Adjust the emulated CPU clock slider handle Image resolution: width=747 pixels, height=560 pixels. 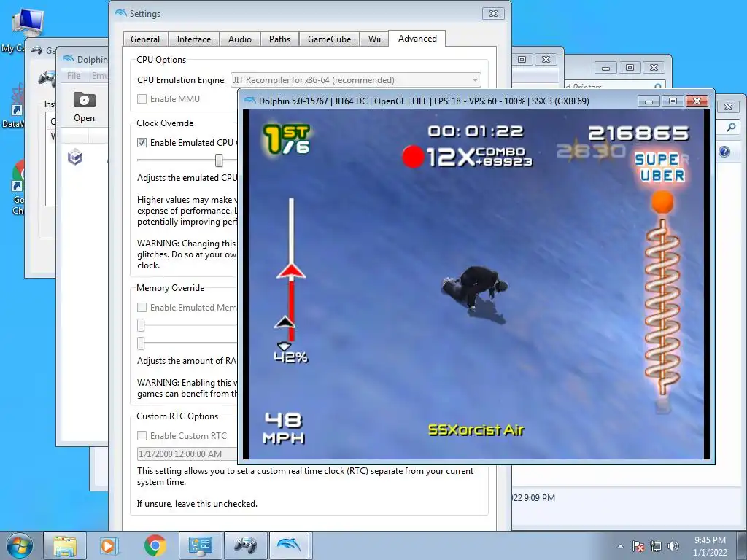tap(219, 160)
